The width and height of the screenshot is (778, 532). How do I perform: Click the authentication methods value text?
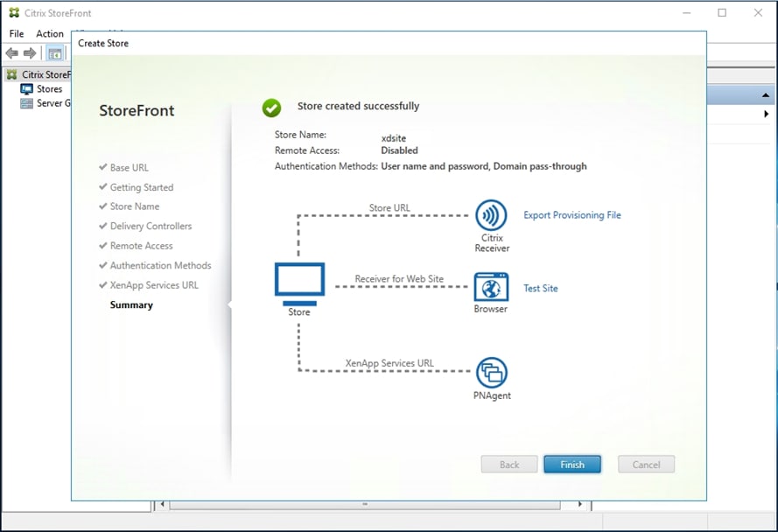pyautogui.click(x=484, y=166)
